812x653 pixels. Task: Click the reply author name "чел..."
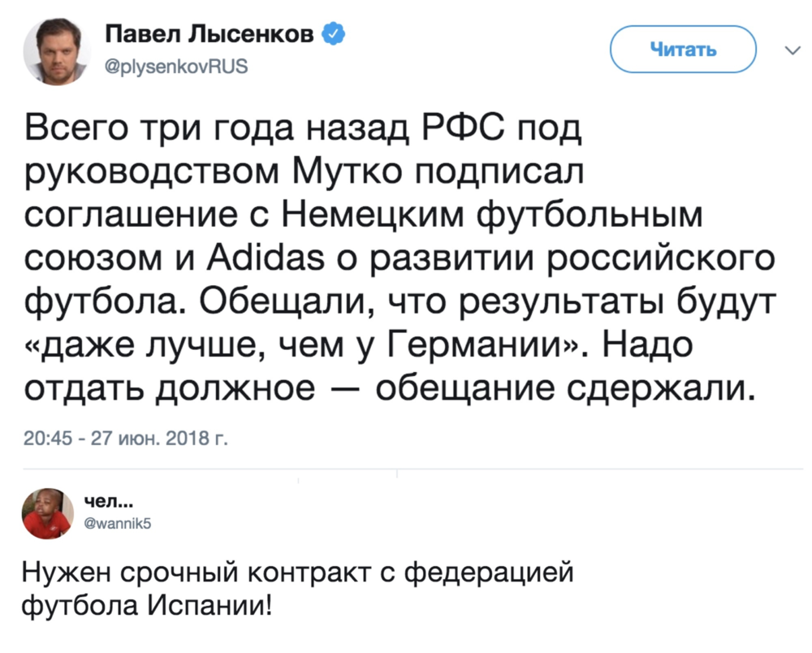(x=109, y=497)
